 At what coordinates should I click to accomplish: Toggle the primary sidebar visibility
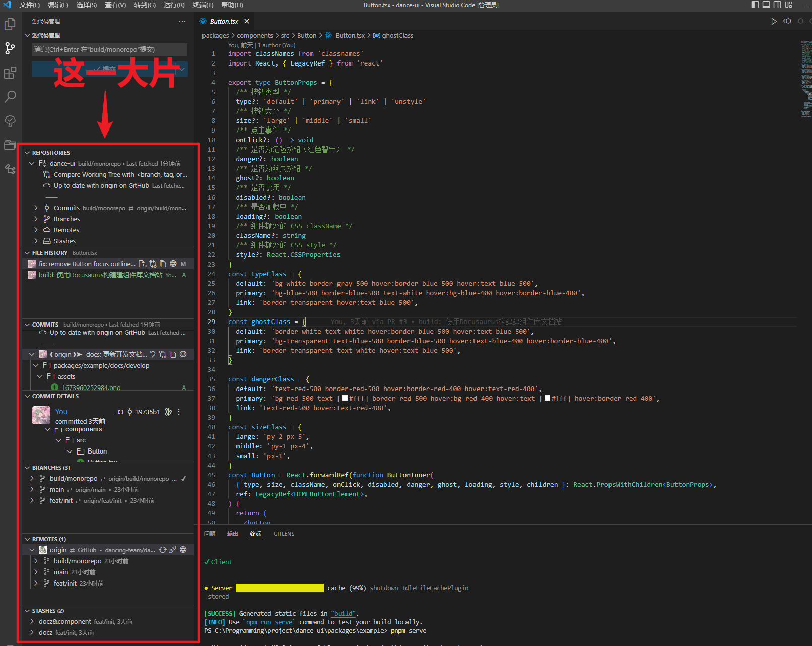click(754, 5)
